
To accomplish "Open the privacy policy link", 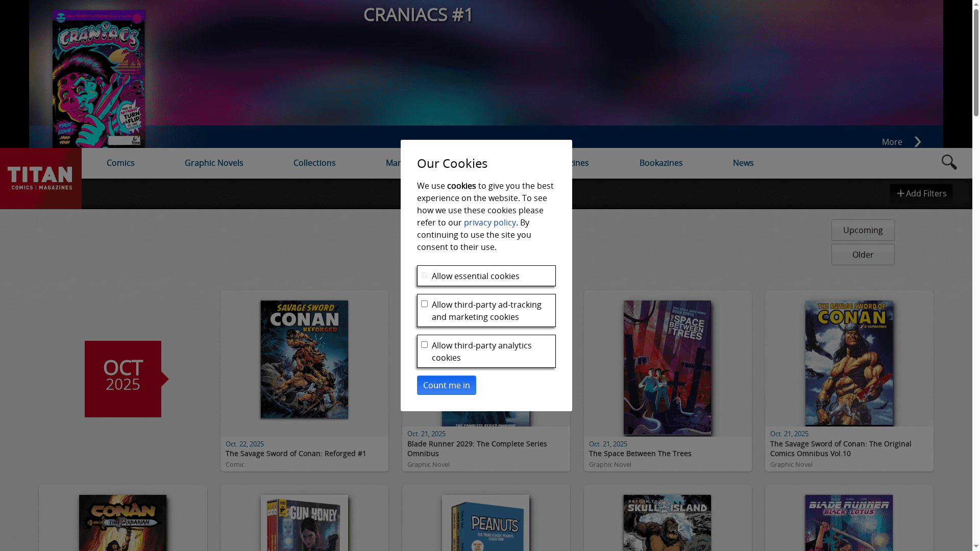I will (489, 222).
